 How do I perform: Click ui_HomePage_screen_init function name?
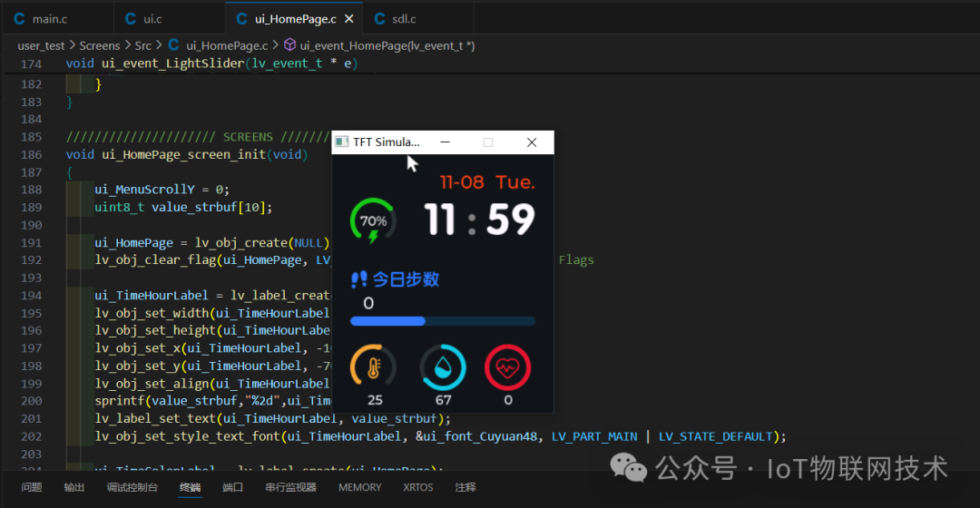tap(183, 154)
